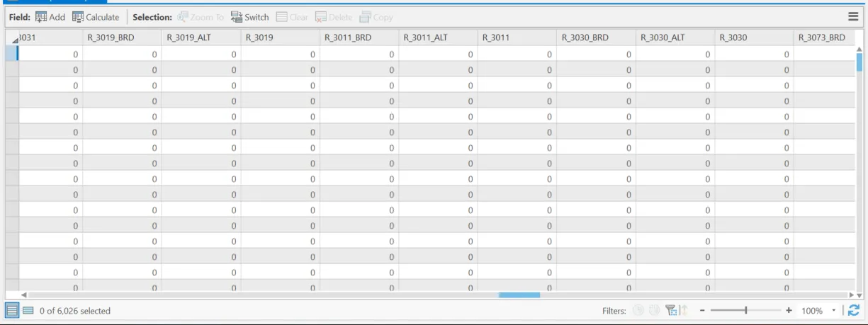Toggle filter by extent

tap(670, 311)
